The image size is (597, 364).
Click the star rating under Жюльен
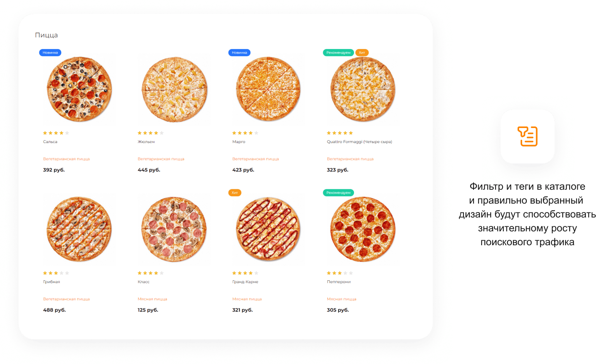(x=151, y=133)
